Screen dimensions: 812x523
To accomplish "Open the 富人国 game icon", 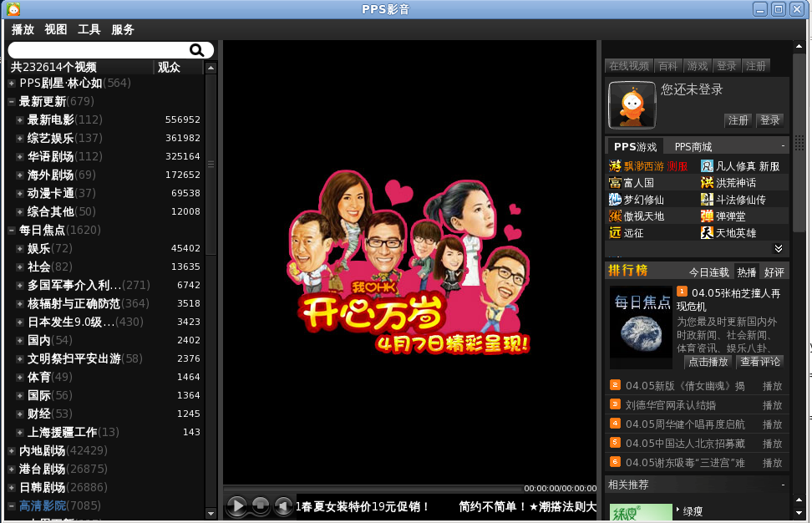I will [x=615, y=183].
